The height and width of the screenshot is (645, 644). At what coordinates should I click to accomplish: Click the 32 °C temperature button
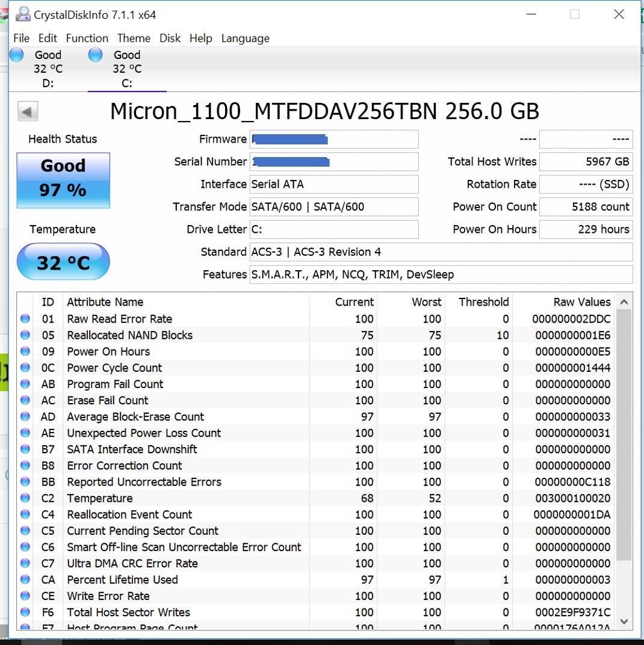tap(63, 262)
